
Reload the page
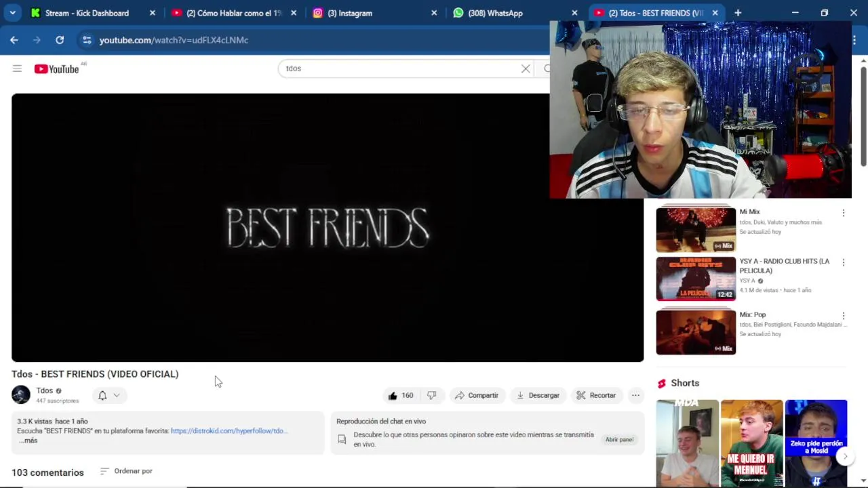click(x=60, y=40)
